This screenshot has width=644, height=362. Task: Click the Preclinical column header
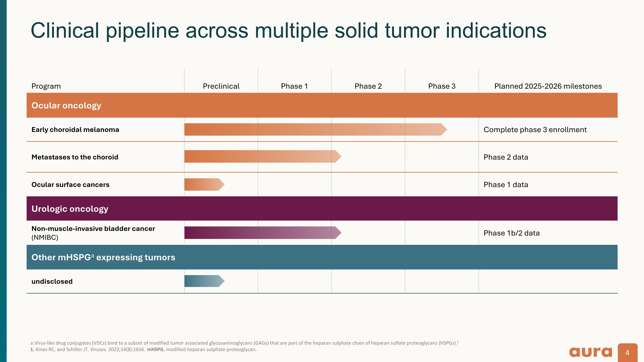coord(221,86)
